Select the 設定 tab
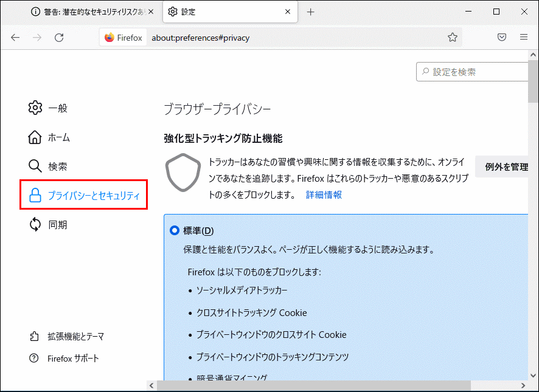The image size is (539, 392). pyautogui.click(x=230, y=12)
